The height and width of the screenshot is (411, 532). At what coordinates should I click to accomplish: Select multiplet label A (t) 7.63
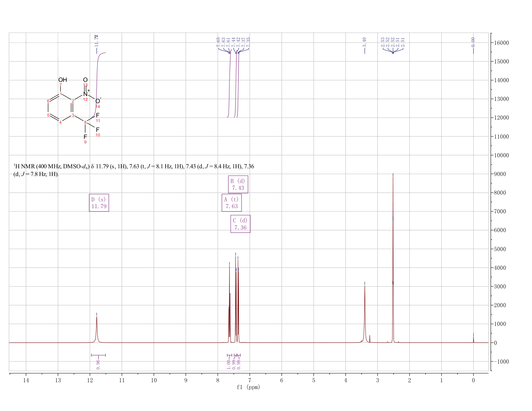click(232, 203)
